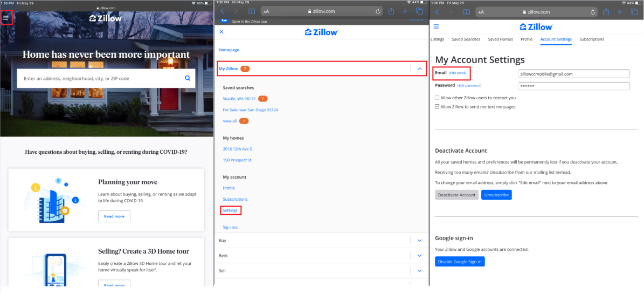Expand the Rent menu section
This screenshot has width=644, height=293.
pos(419,256)
